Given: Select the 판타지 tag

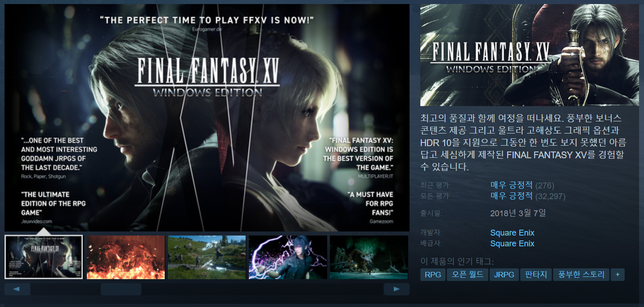Looking at the screenshot, I should coord(536,275).
